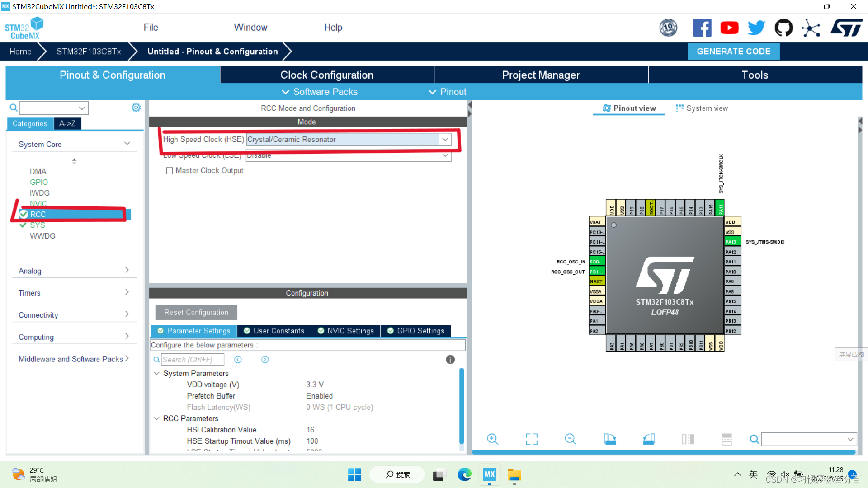
Task: Switch to the Clock Configuration tab
Action: point(326,75)
